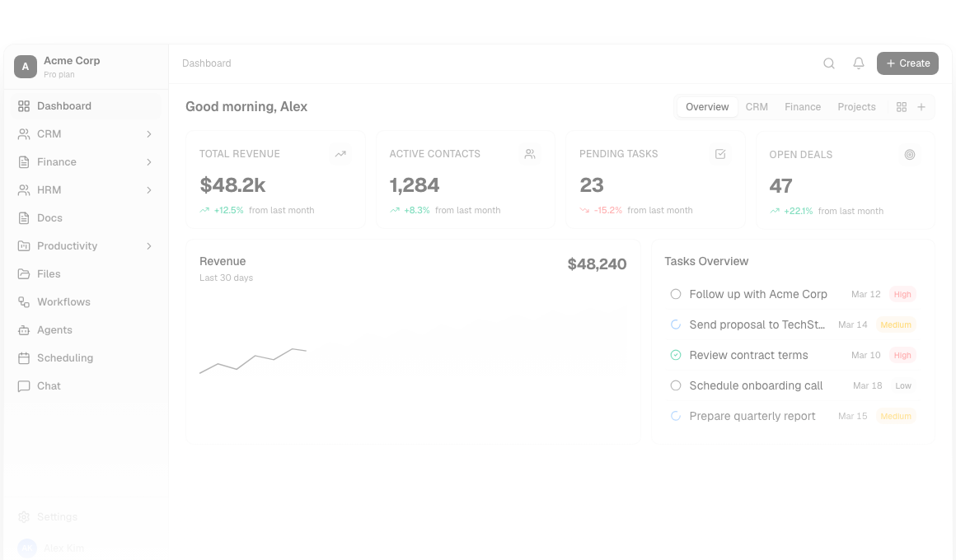Open Dashboard label in sidebar
Screen dimensions: 956x560
[64, 106]
